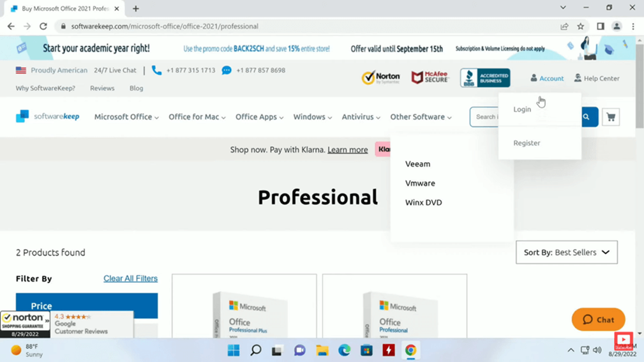Reload the current page
Screen dimensions: 644x362
[43, 26]
